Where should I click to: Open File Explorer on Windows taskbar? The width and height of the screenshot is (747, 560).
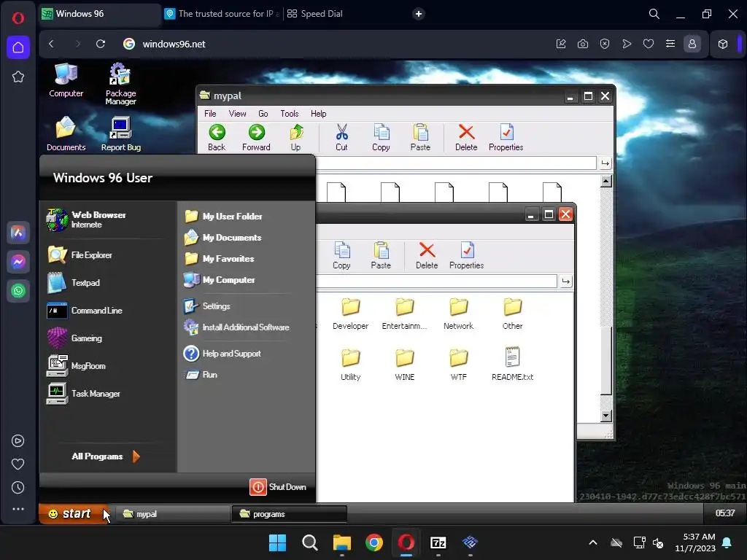click(342, 542)
